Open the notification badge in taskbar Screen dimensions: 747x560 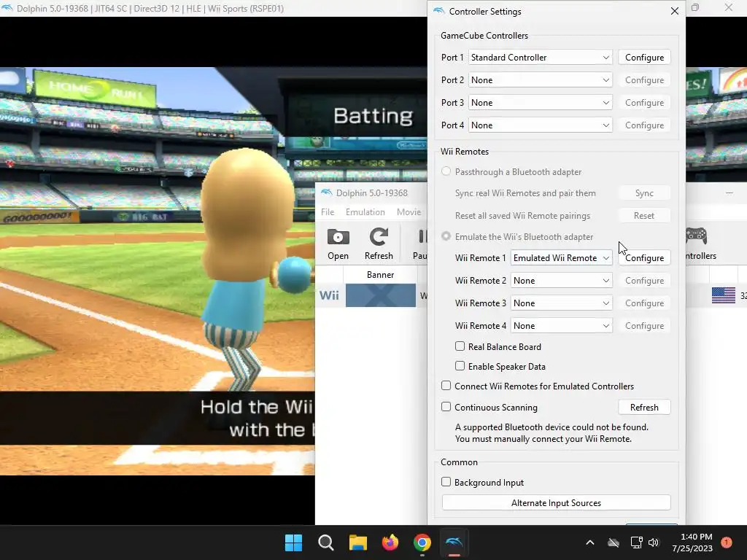click(x=727, y=542)
